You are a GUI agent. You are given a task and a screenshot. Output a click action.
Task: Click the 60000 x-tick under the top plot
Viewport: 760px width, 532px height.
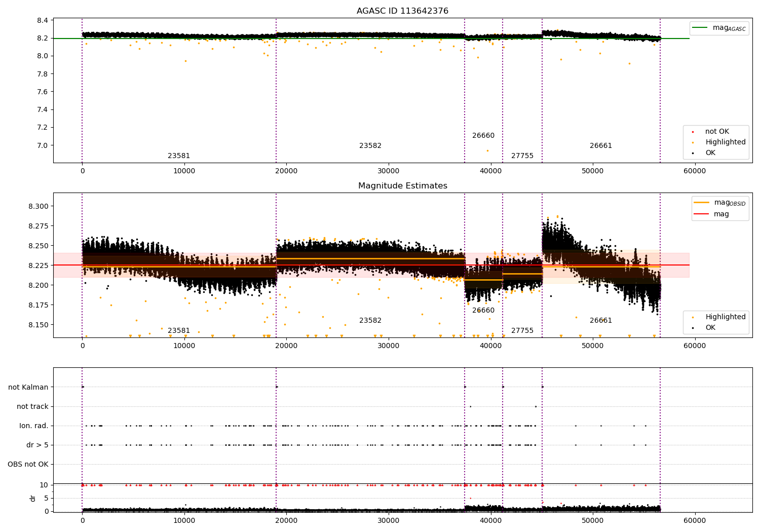point(695,171)
